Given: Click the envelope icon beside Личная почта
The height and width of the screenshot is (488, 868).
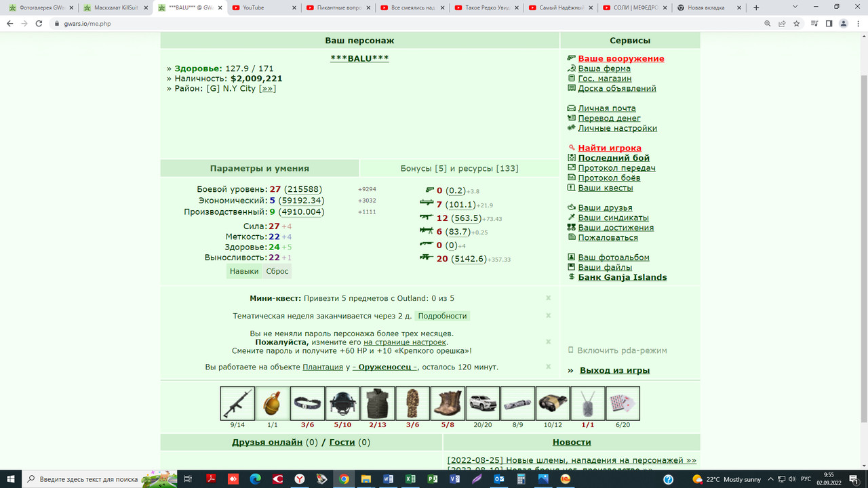Looking at the screenshot, I should point(572,108).
